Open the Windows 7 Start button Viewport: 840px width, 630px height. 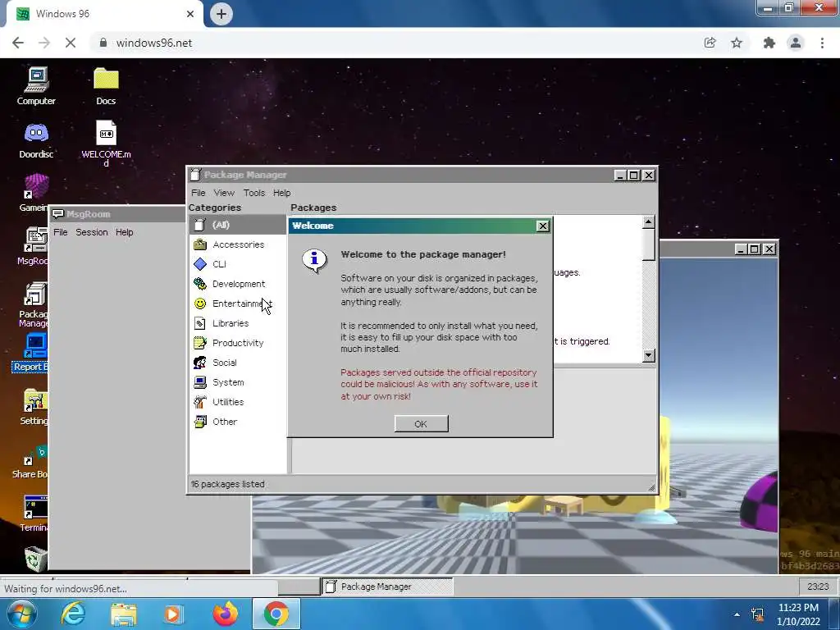[x=22, y=614]
